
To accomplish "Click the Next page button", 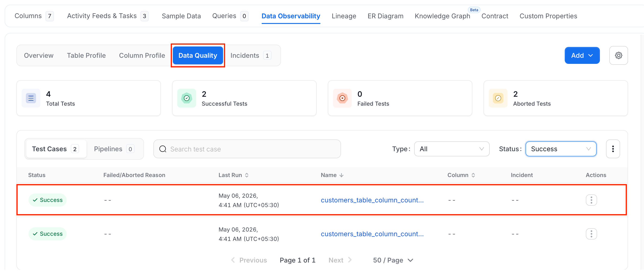I will [x=340, y=260].
